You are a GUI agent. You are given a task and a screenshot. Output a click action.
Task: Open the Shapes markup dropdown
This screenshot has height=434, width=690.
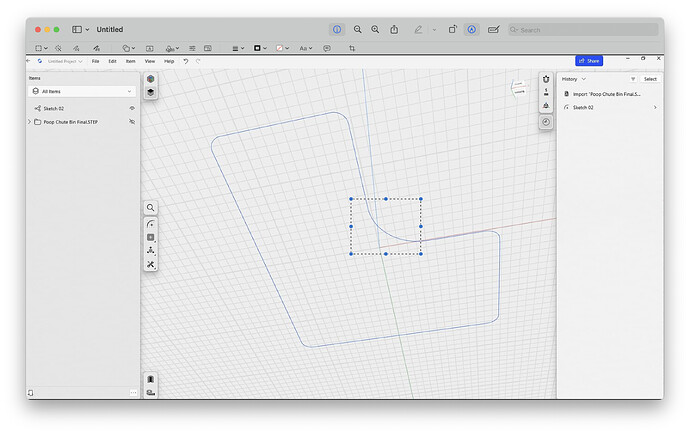pos(128,48)
